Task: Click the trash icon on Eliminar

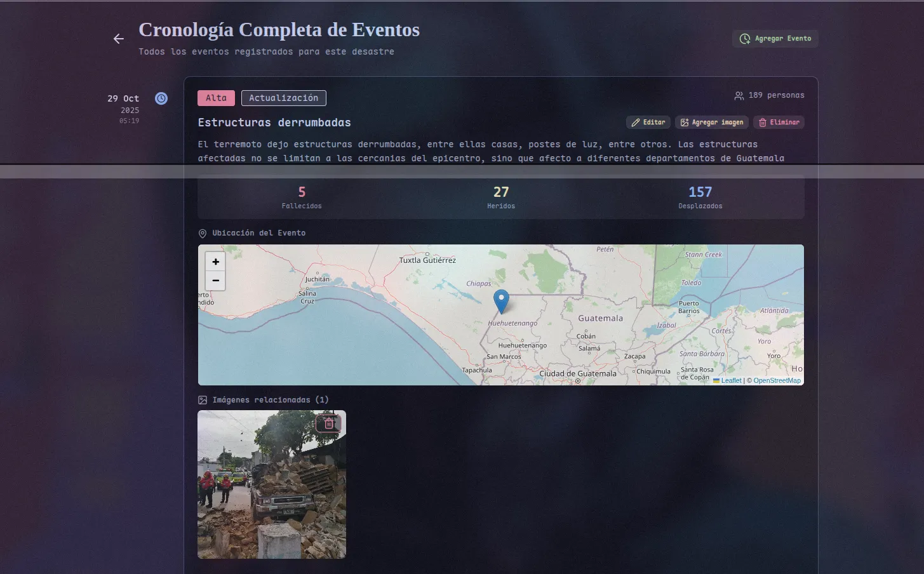Action: tap(762, 122)
